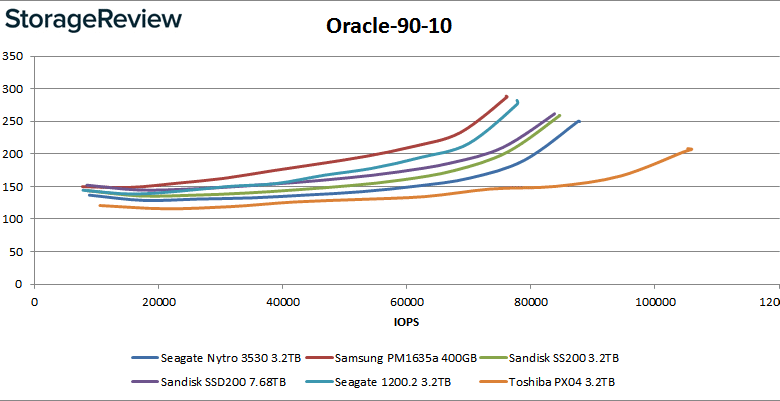Click the 250 y-axis value
Image resolution: width=780 pixels, height=401 pixels.
coord(12,121)
